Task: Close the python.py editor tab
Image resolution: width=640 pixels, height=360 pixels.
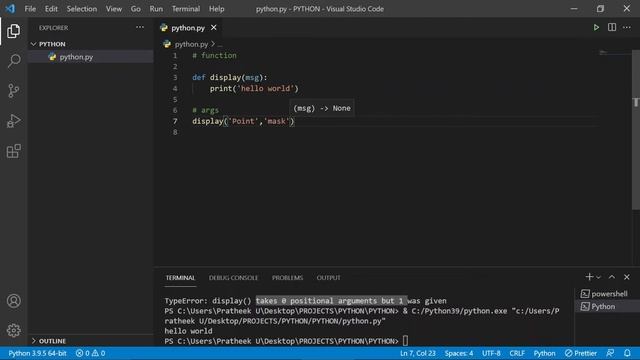Action: (x=213, y=28)
